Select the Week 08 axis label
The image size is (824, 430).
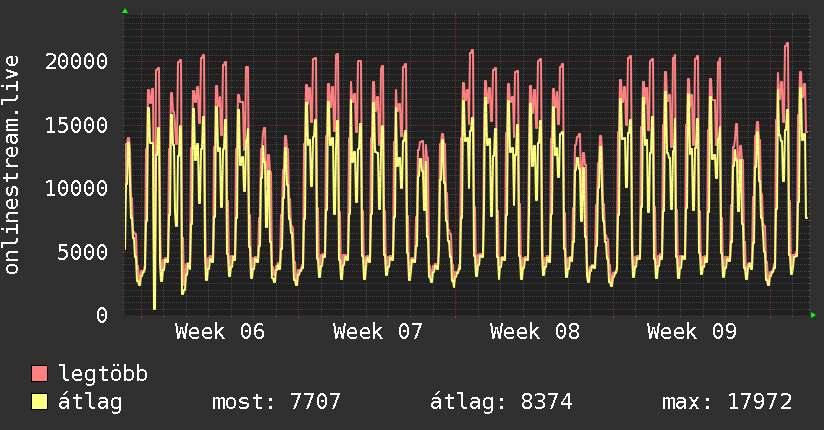535,332
